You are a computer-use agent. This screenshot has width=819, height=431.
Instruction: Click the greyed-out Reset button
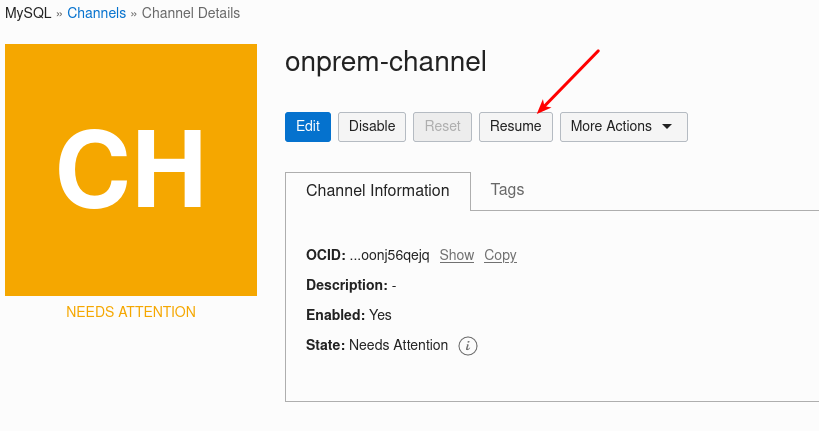coord(442,126)
